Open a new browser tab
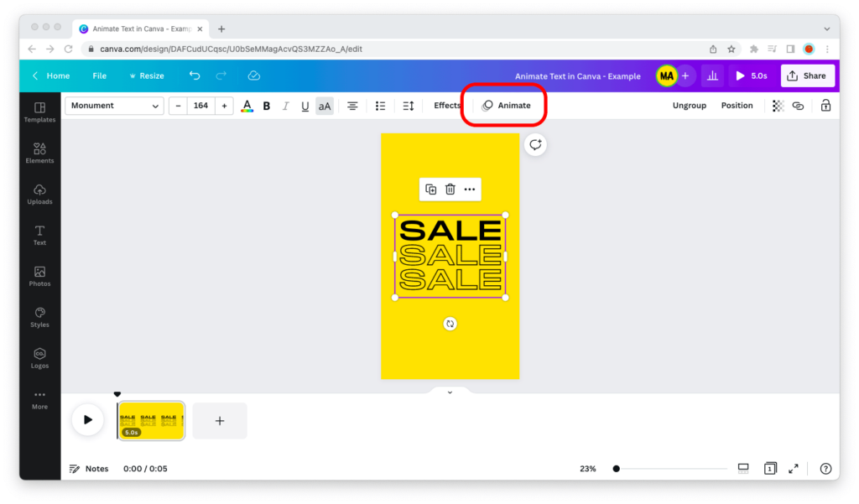 (221, 29)
